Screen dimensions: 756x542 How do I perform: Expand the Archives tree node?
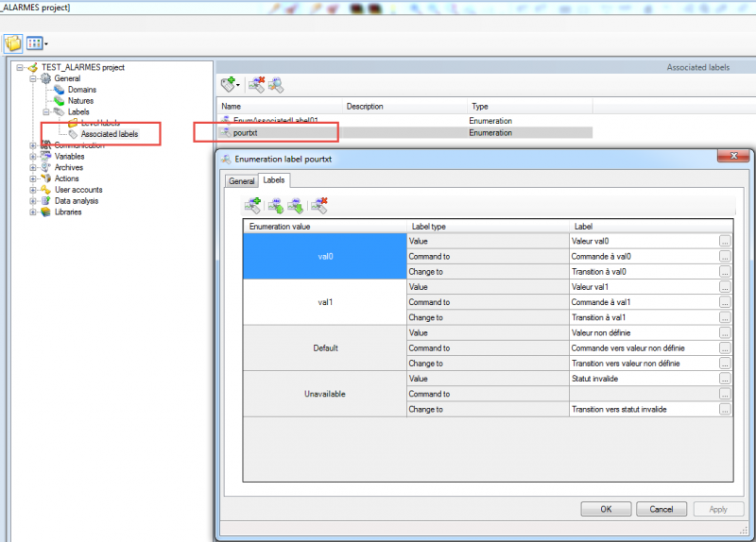click(x=33, y=168)
